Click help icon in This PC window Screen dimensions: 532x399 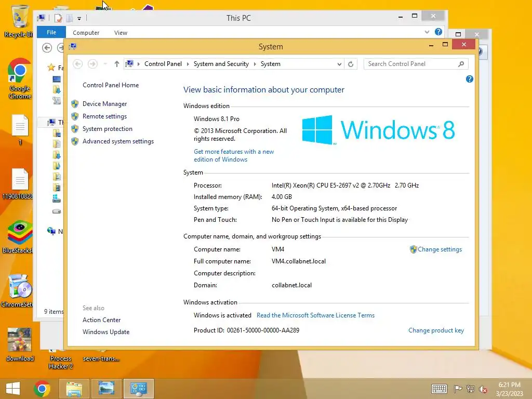tap(438, 32)
